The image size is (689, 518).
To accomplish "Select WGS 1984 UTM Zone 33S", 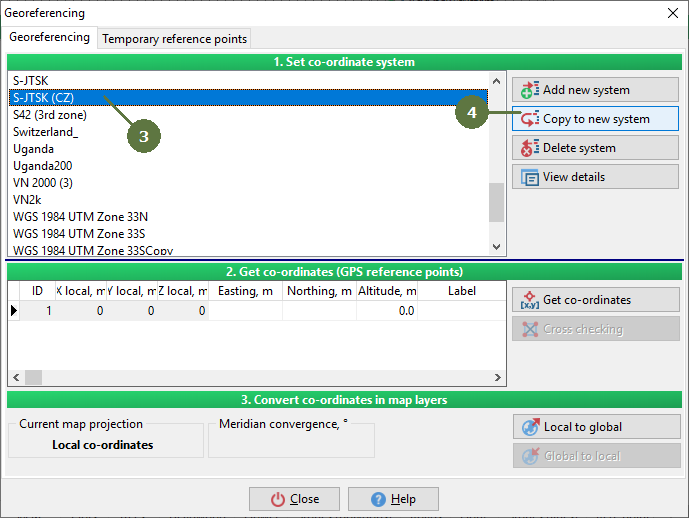I will click(x=248, y=234).
